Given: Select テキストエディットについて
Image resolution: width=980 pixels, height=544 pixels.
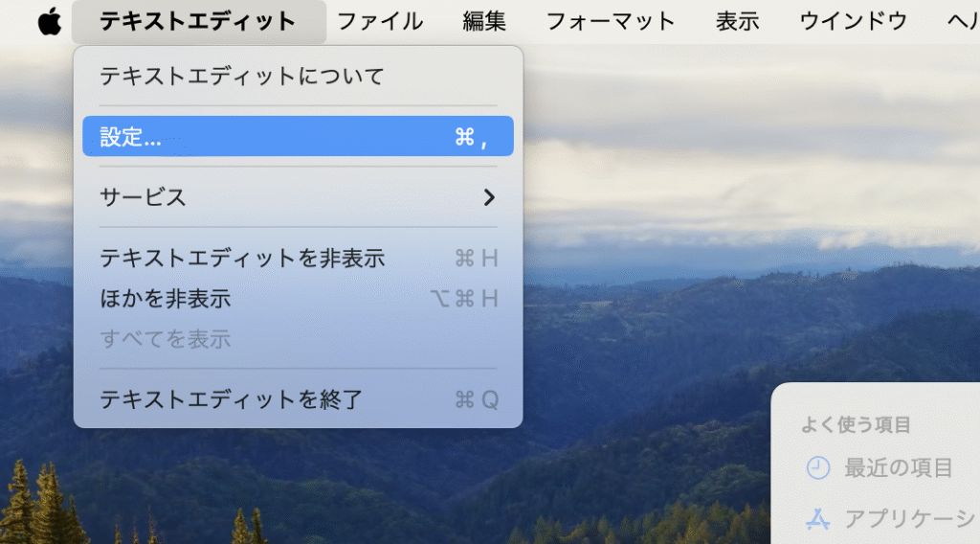Looking at the screenshot, I should coord(242,76).
